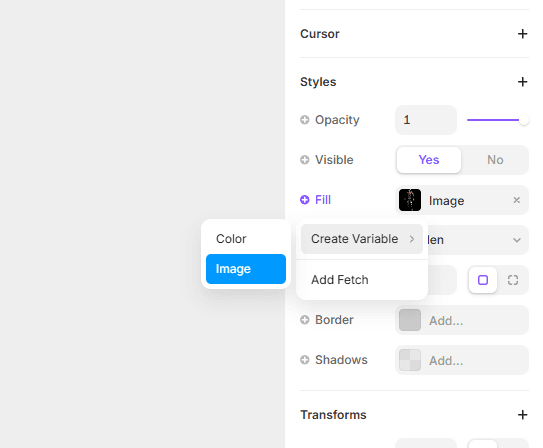Add a new Cursor property
This screenshot has height=448, width=543.
tap(522, 34)
